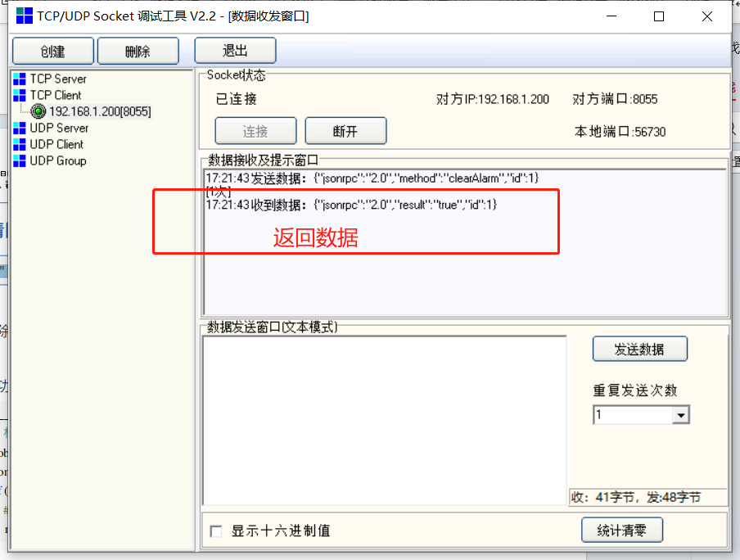Click the green connection status icon
740x560 pixels.
click(x=38, y=111)
